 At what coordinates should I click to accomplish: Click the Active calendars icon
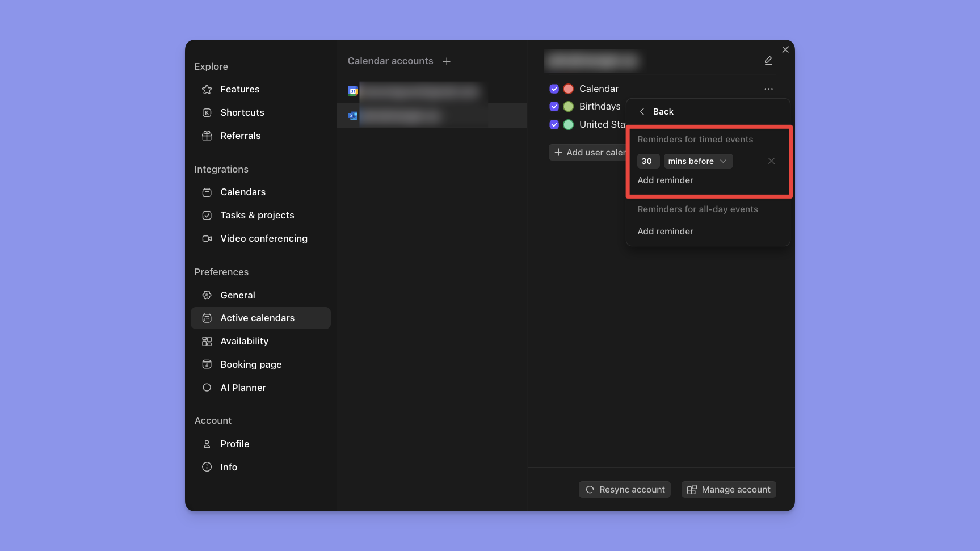pos(207,318)
